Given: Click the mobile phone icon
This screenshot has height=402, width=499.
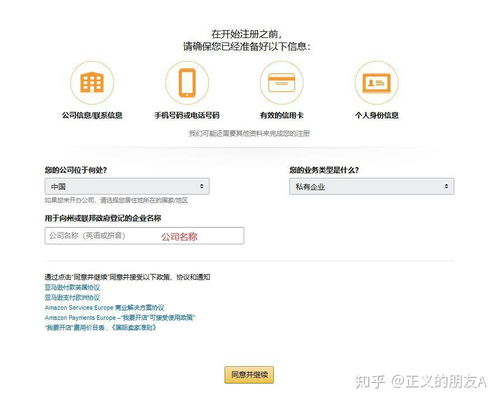Looking at the screenshot, I should [187, 82].
